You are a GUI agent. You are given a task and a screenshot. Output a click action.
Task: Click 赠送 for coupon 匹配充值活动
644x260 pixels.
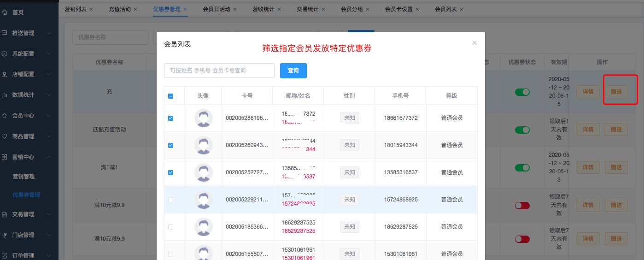(616, 130)
